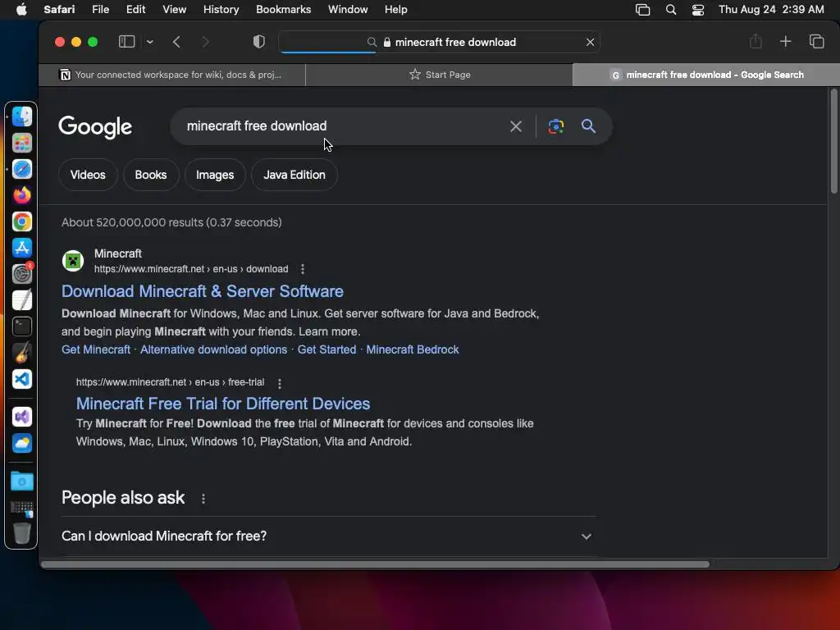This screenshot has width=840, height=630.
Task: Open the View menu
Action: pyautogui.click(x=174, y=10)
